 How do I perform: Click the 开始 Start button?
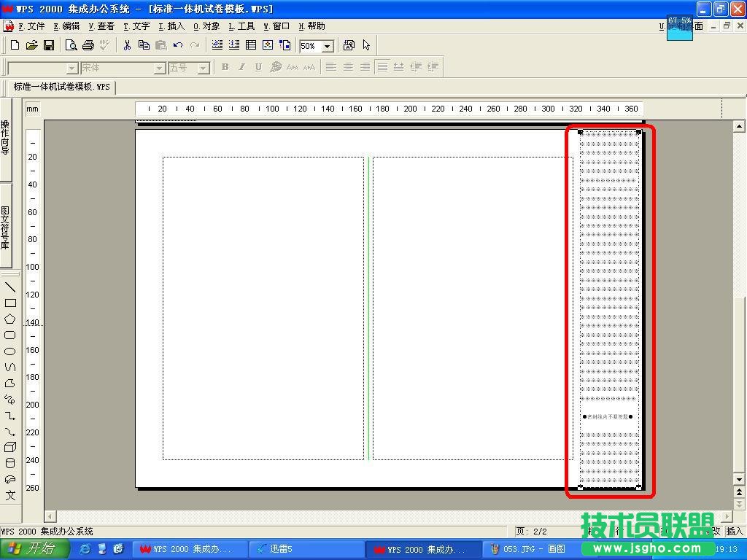pos(33,549)
